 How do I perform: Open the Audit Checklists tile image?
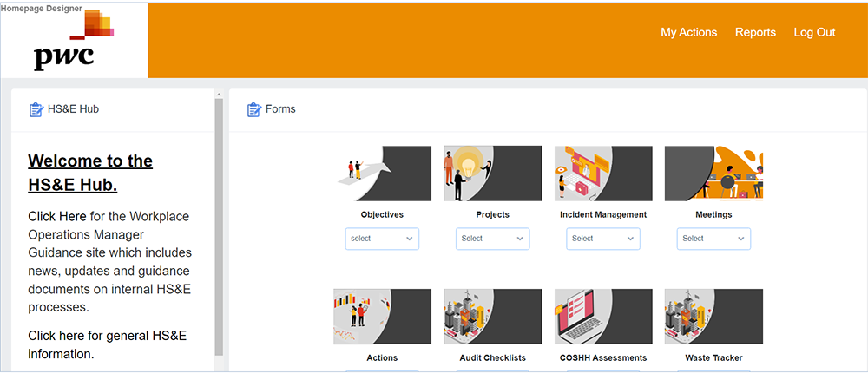(493, 317)
